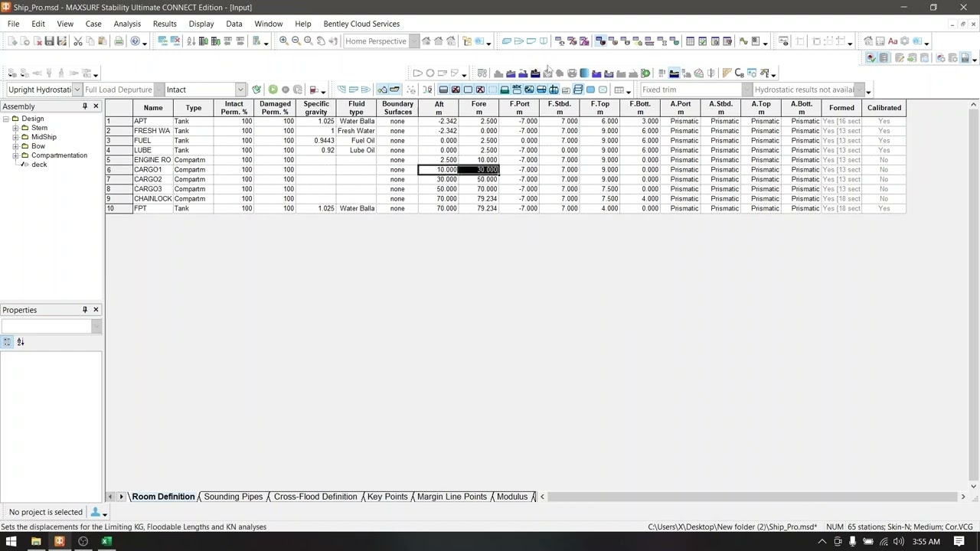Click the New file icon
The height and width of the screenshot is (551, 980).
12,41
